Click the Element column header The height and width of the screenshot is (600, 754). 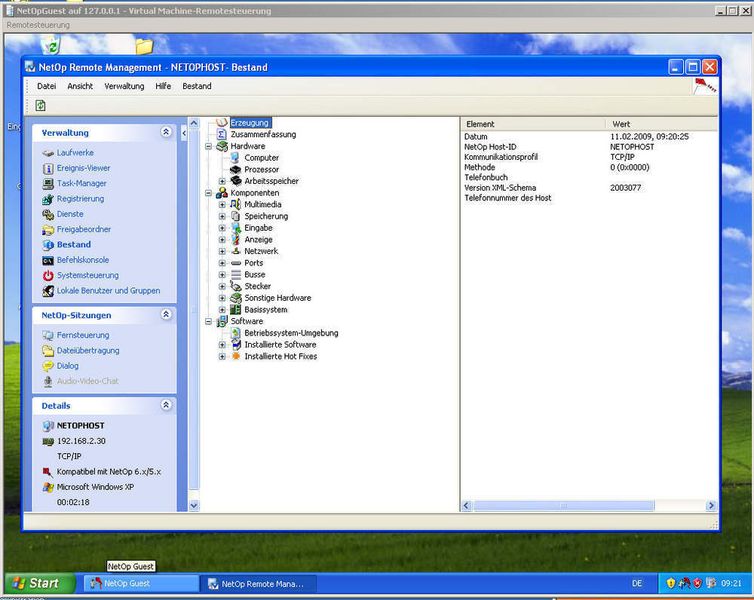pos(533,124)
